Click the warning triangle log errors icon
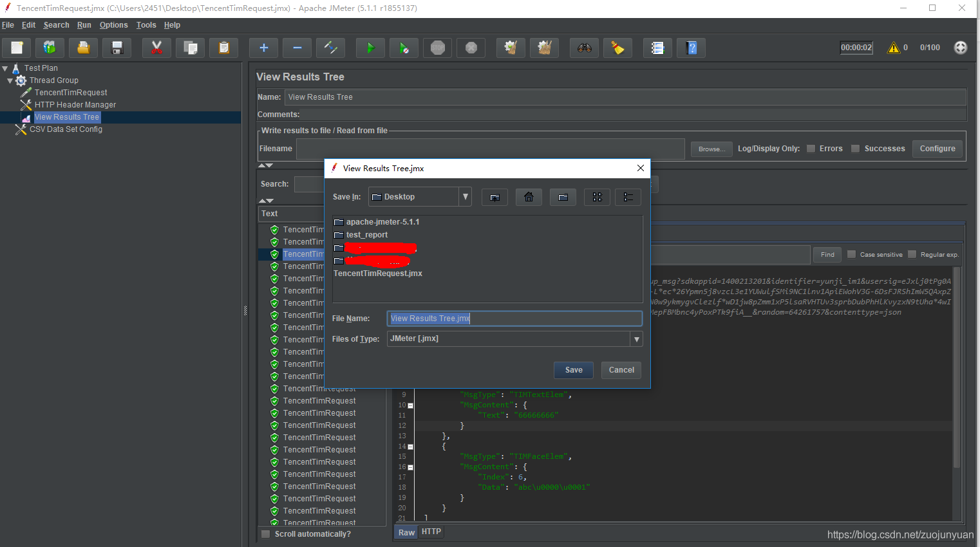Screen dimensions: 980x547 point(894,48)
